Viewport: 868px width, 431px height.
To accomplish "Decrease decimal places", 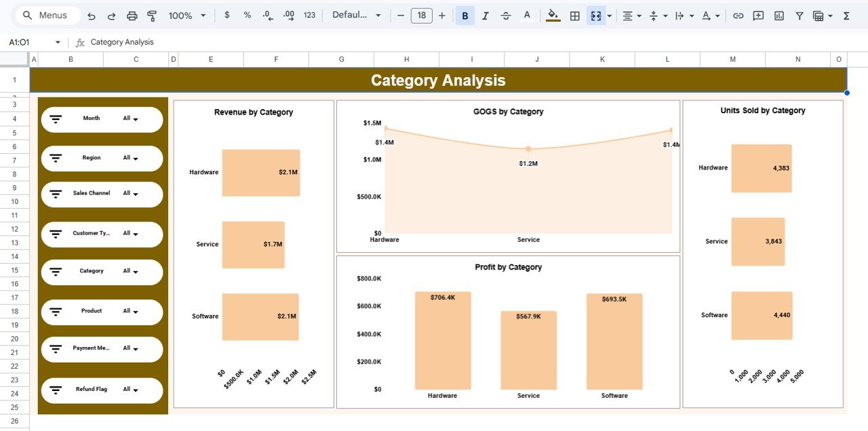I will 267,15.
